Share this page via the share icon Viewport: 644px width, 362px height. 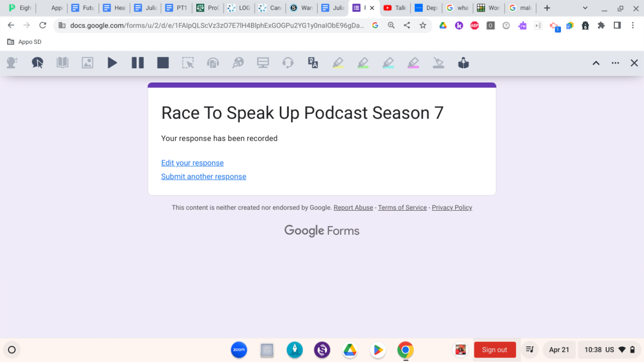pyautogui.click(x=407, y=25)
